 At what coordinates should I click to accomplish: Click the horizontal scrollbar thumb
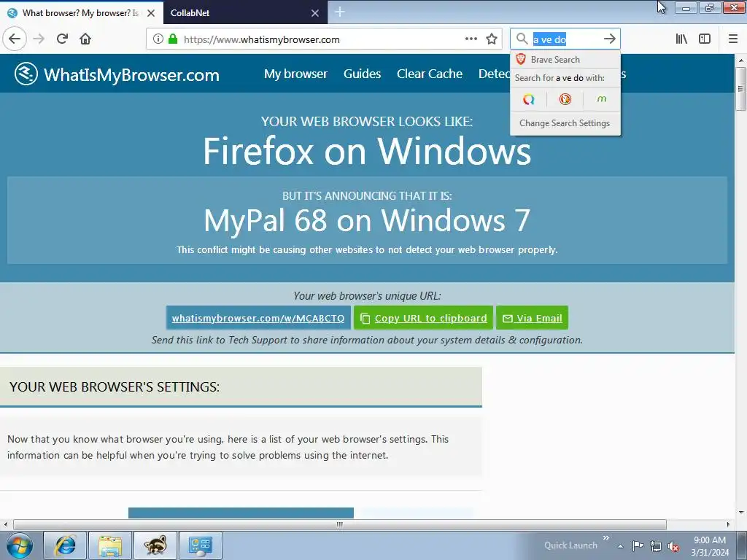click(340, 524)
